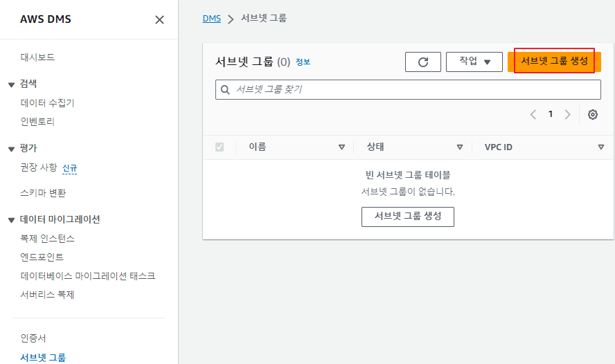Open the 정보 info link
Screen dimensions: 615x364
303,62
